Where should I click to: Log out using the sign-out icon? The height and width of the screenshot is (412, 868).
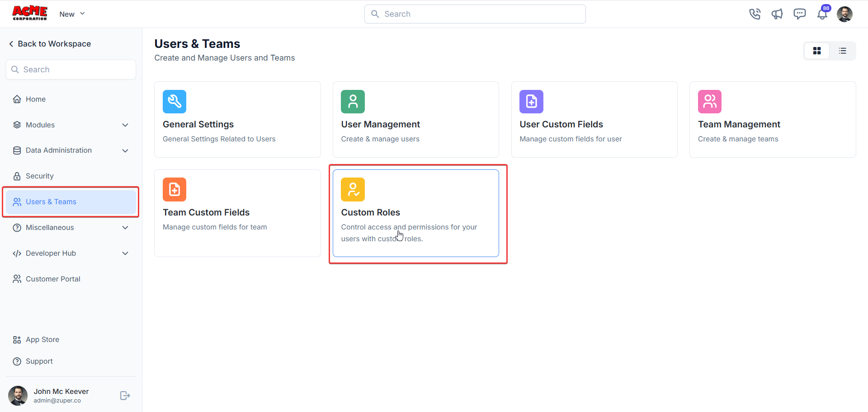point(125,396)
